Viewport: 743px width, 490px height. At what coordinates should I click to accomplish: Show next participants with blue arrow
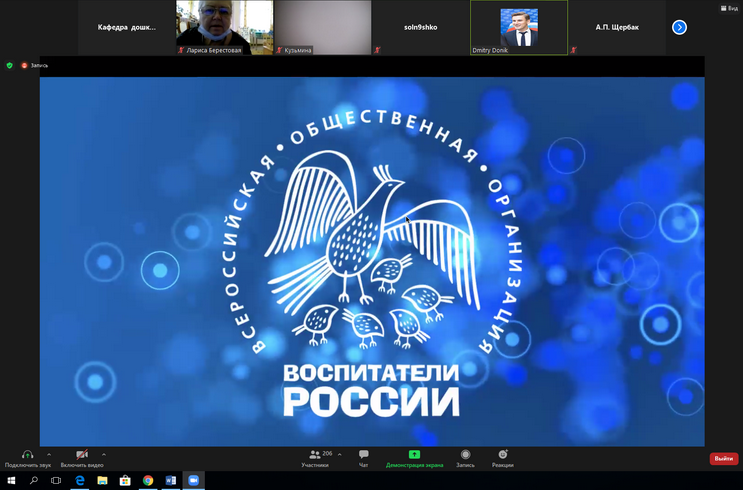point(679,27)
